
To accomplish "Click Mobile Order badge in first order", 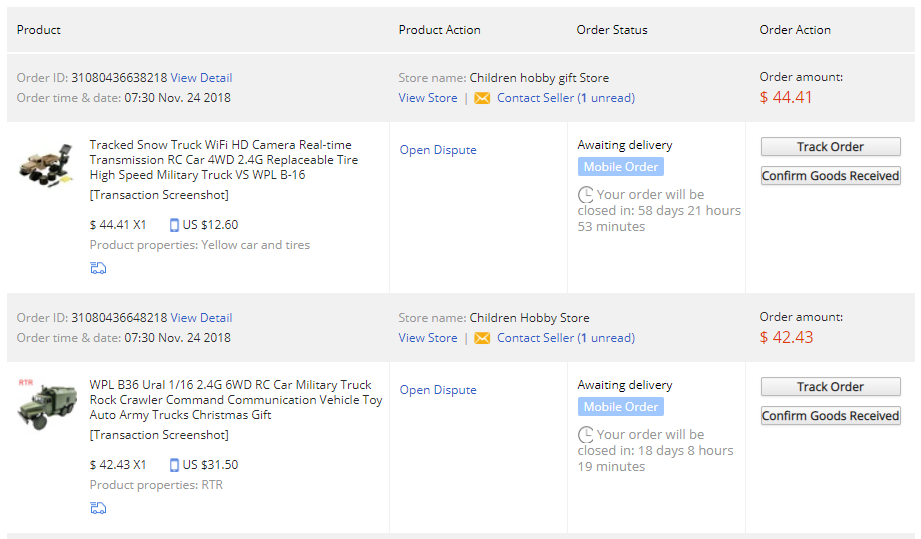I will 620,167.
